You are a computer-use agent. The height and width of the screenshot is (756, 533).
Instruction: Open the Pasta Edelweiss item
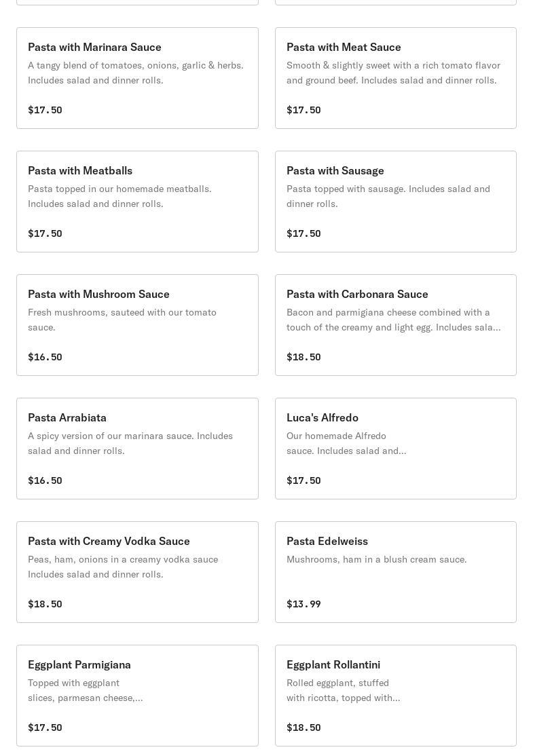(x=396, y=572)
